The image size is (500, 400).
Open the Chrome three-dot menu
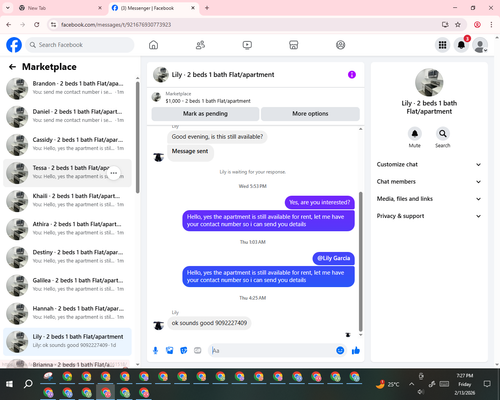[491, 25]
